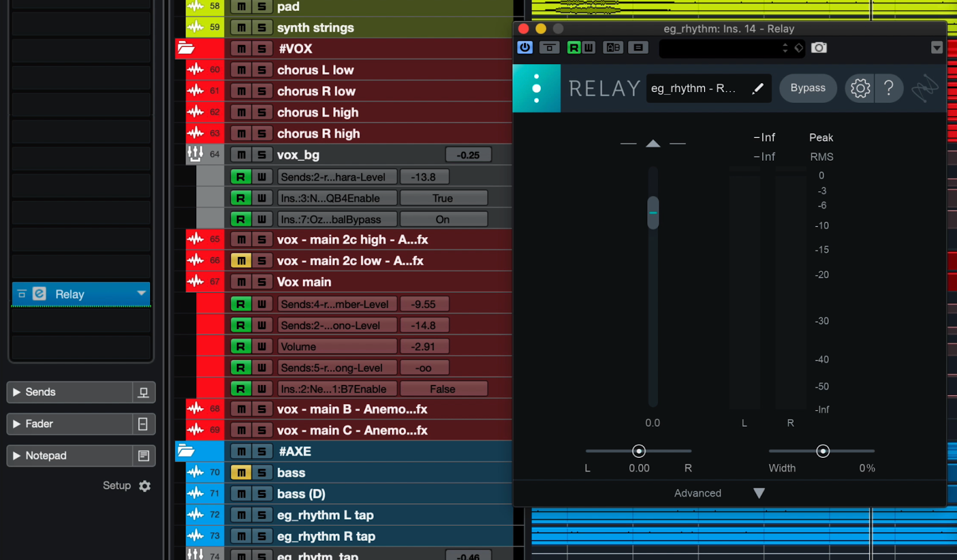957x560 pixels.
Task: Click waveform icon of synth strings track
Action: 195,27
